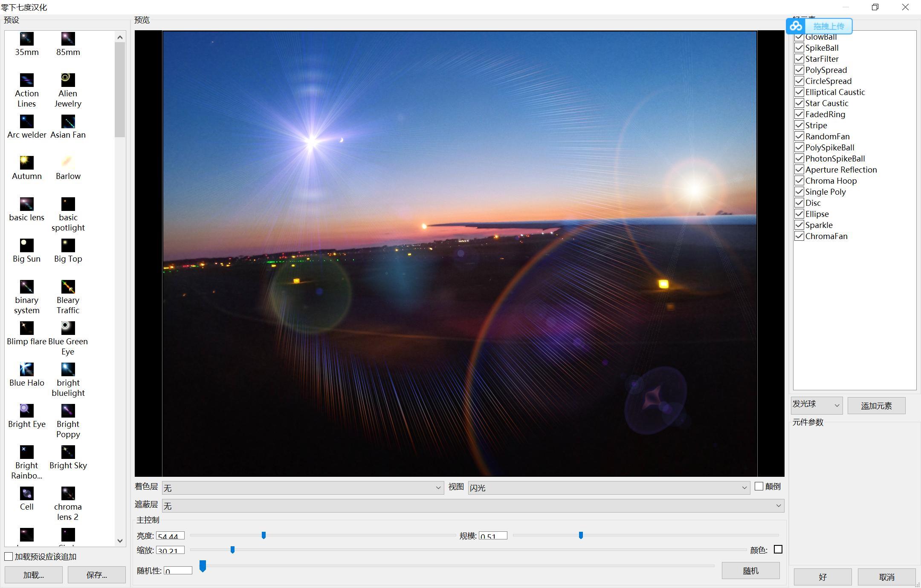Expand the 遮蔽层 dropdown

[x=473, y=506]
